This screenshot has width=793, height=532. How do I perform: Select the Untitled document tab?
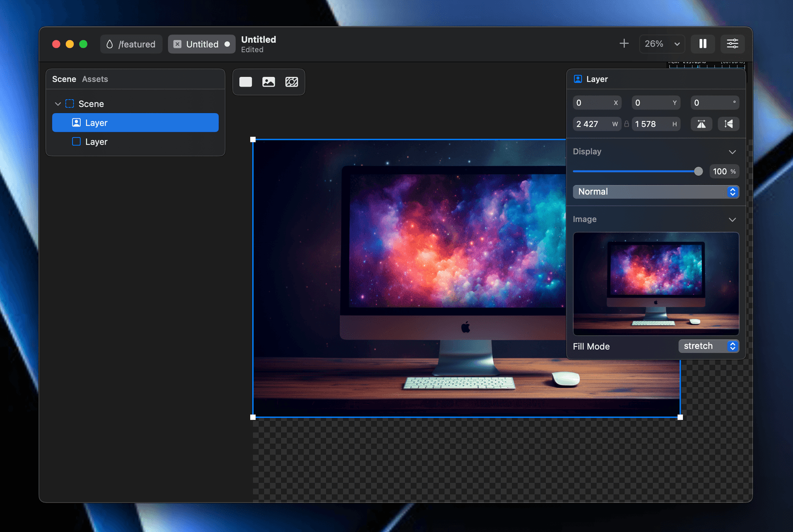click(x=202, y=44)
